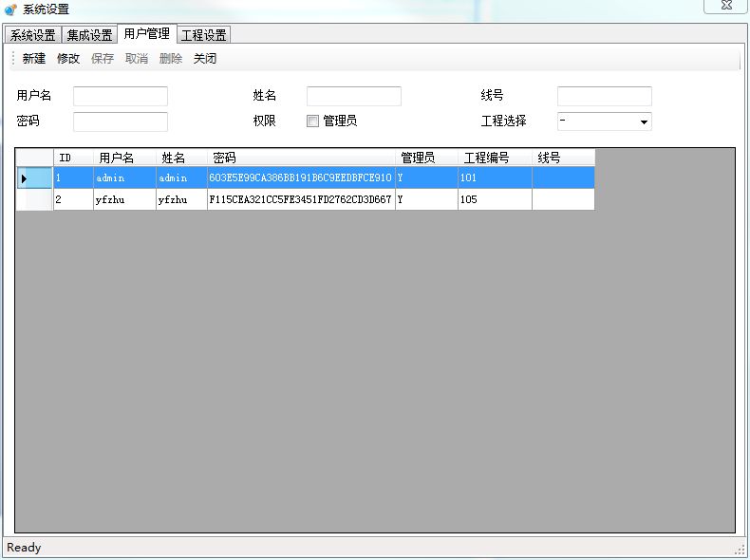Select the row header of user 2
The image size is (750, 560).
(34, 200)
